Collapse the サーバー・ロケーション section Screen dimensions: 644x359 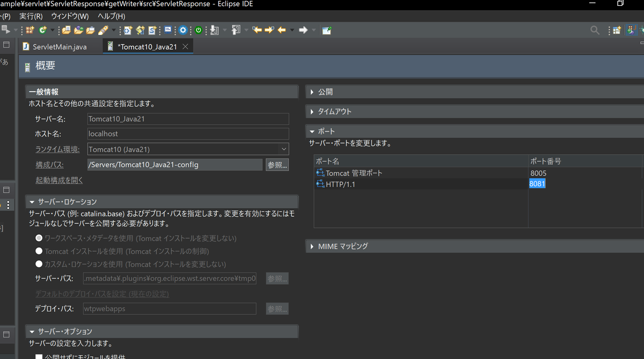tap(32, 202)
